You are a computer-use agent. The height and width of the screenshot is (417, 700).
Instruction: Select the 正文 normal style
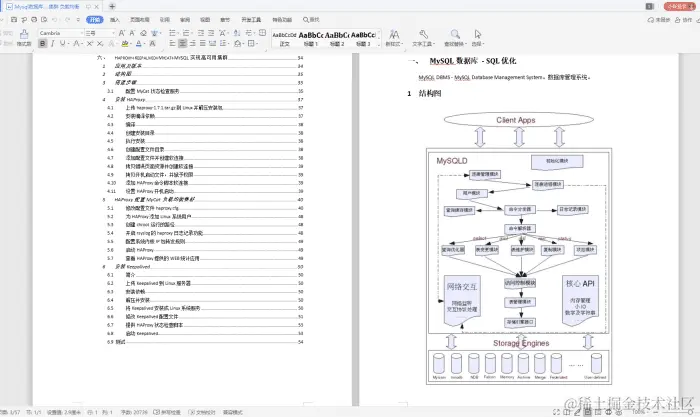tap(284, 39)
